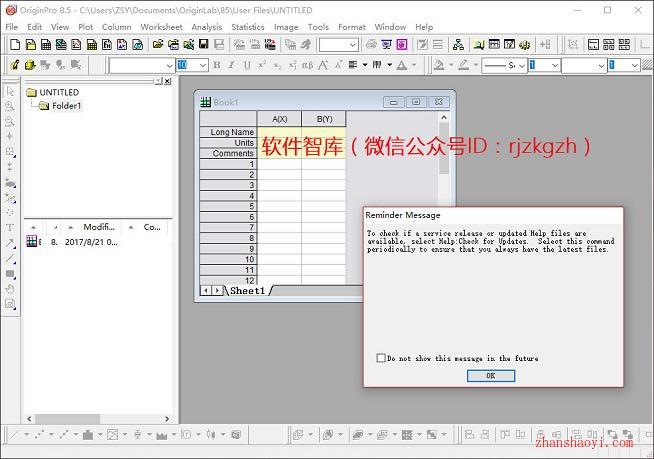Click Book1 vertical scrollbar up arrow
Screen dimensions: 654x459
444,117
